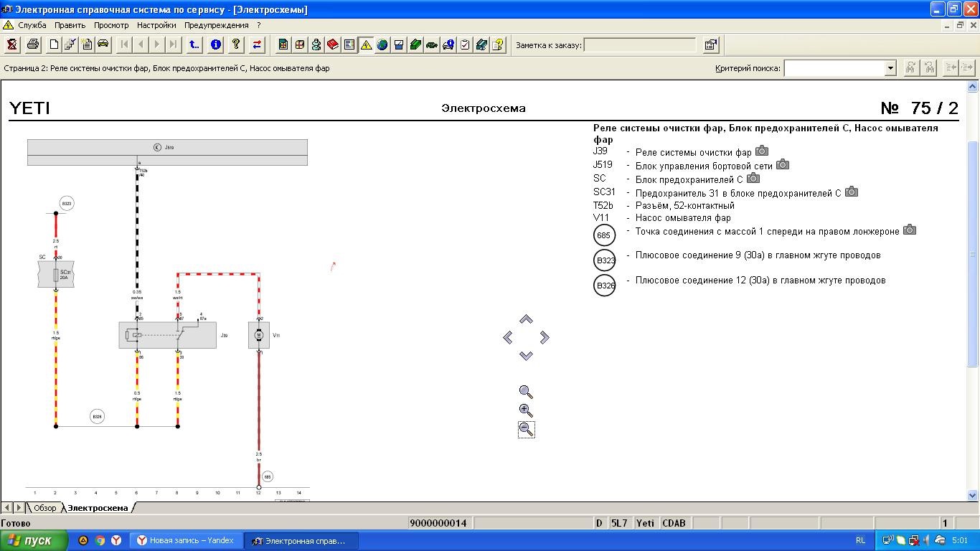Screen dimensions: 980x551
Task: Click the car icon beside document icons
Action: 103,44
